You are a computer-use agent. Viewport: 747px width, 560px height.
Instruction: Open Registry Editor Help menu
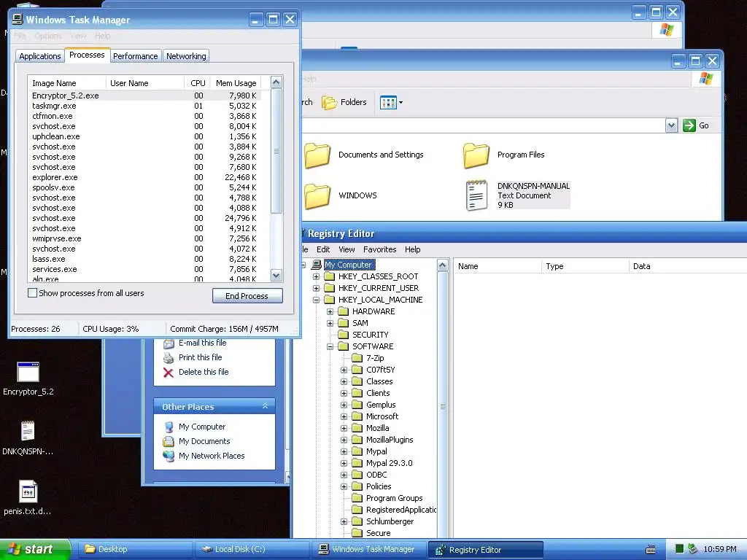coord(413,249)
